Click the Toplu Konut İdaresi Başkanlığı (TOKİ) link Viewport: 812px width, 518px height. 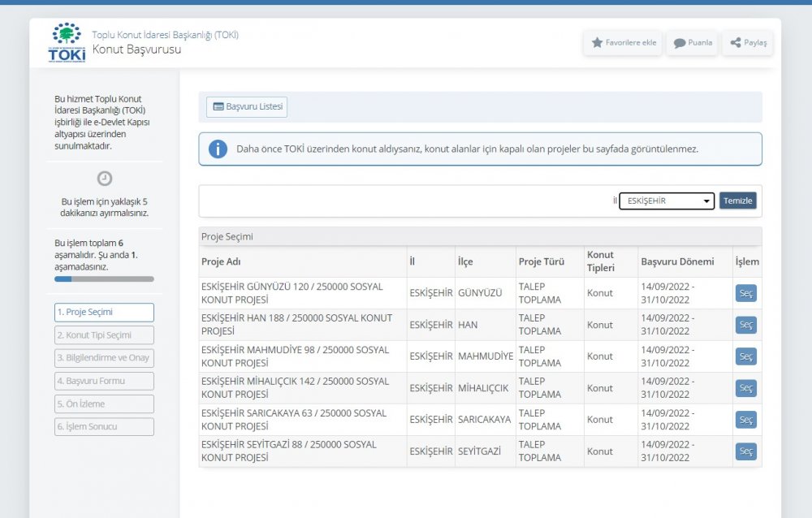[165, 35]
